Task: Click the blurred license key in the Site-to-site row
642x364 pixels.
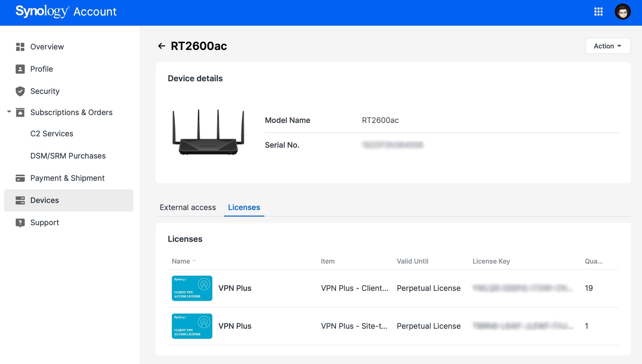Action: click(x=523, y=326)
